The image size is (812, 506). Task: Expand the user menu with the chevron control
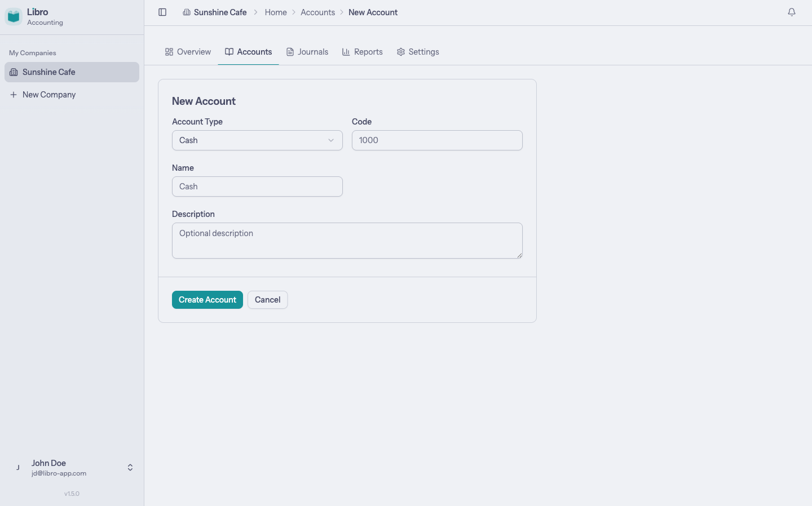pyautogui.click(x=130, y=467)
